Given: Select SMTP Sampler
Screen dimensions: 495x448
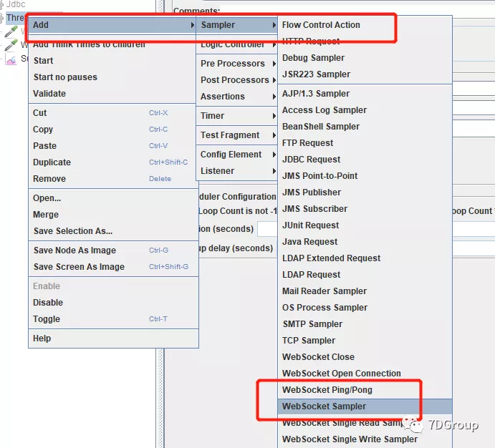Looking at the screenshot, I should 312,324.
